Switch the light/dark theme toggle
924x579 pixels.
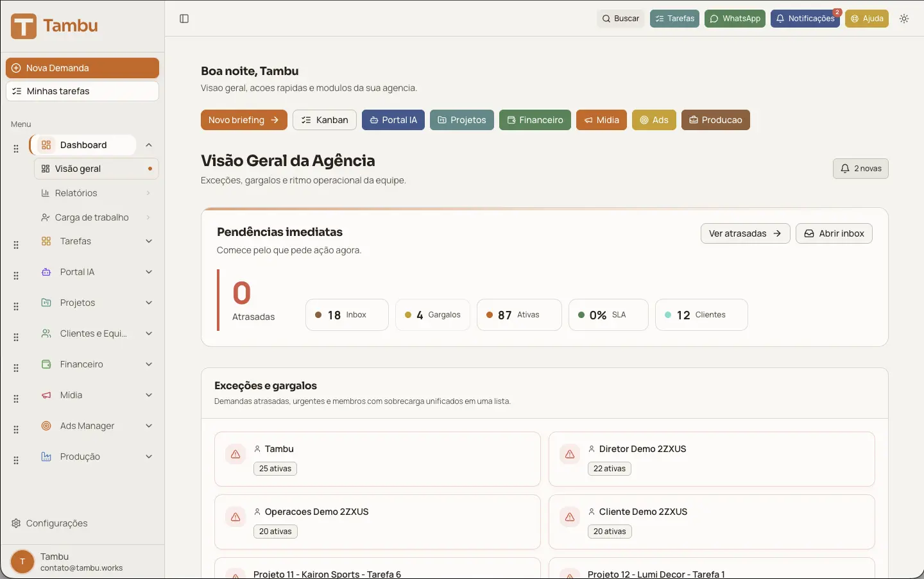[x=904, y=19]
